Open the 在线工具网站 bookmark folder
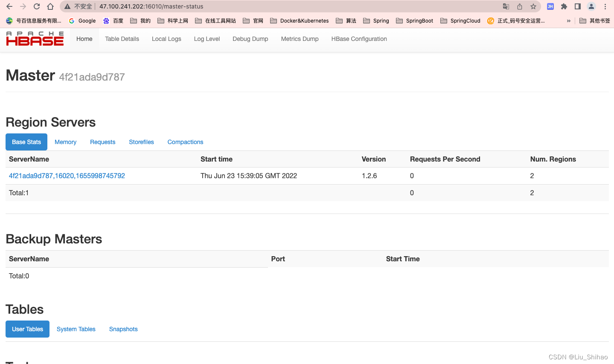This screenshot has width=614, height=364. [215, 20]
